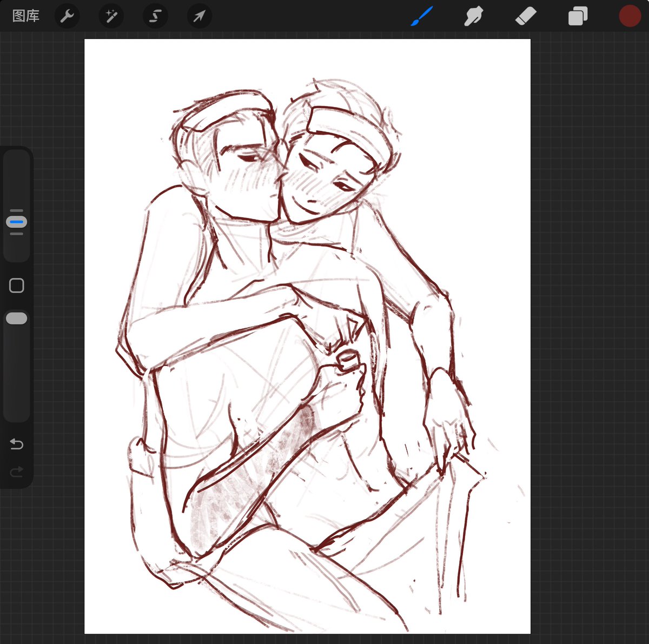Open the Adjustments magic wand menu
Screen dimensions: 649x644
point(111,16)
